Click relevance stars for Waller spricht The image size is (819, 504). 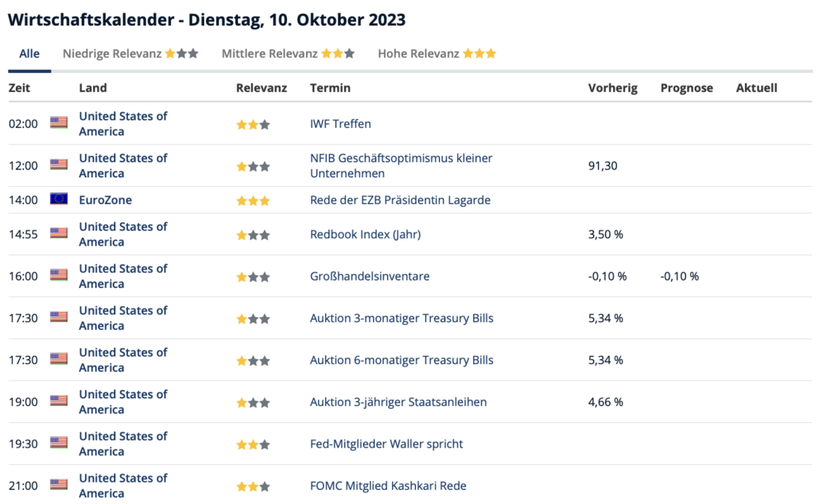[x=254, y=444]
